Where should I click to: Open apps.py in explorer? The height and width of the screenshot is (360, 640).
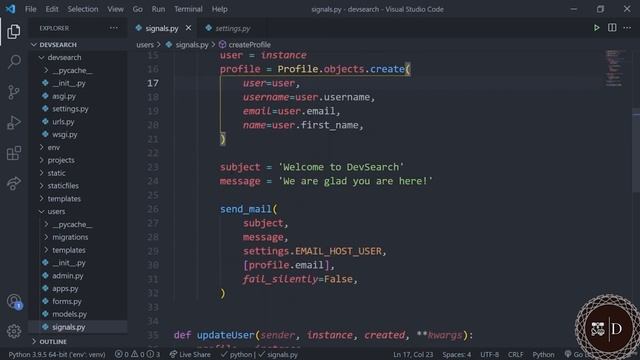[x=78, y=289]
